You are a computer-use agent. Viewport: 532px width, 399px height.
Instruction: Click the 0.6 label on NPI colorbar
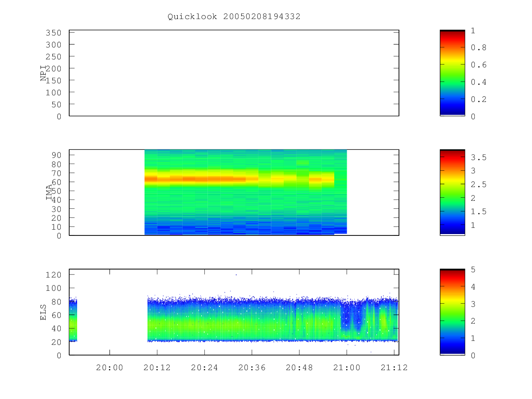478,65
